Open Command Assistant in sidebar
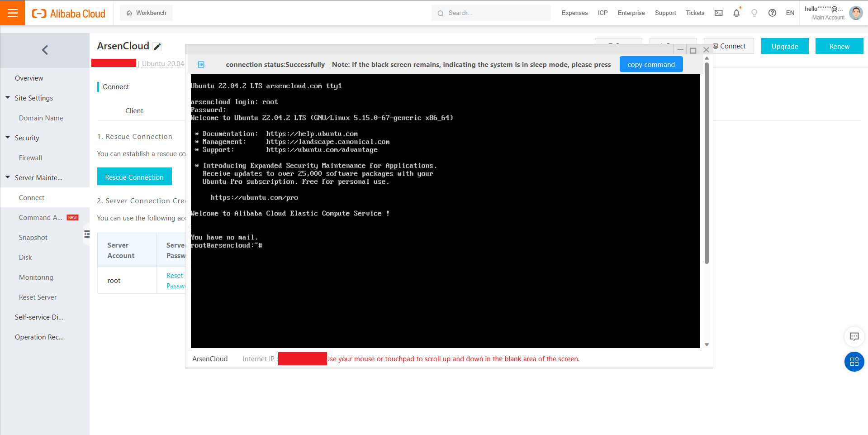The height and width of the screenshot is (435, 868). pos(41,218)
